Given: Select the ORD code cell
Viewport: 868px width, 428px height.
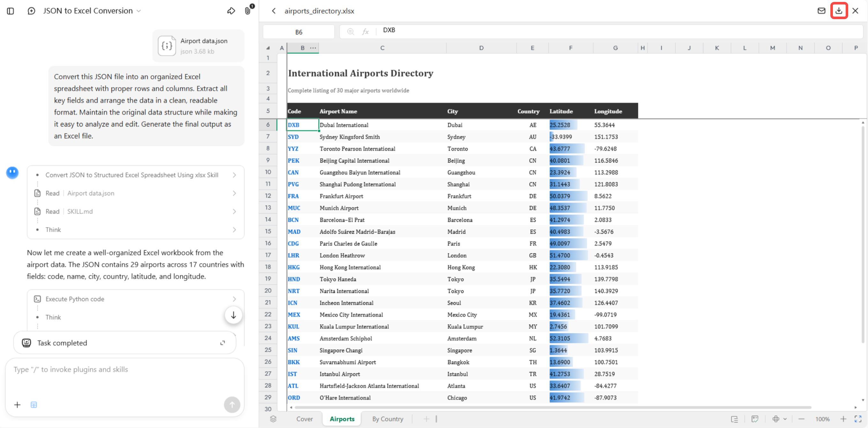Looking at the screenshot, I should tap(303, 398).
